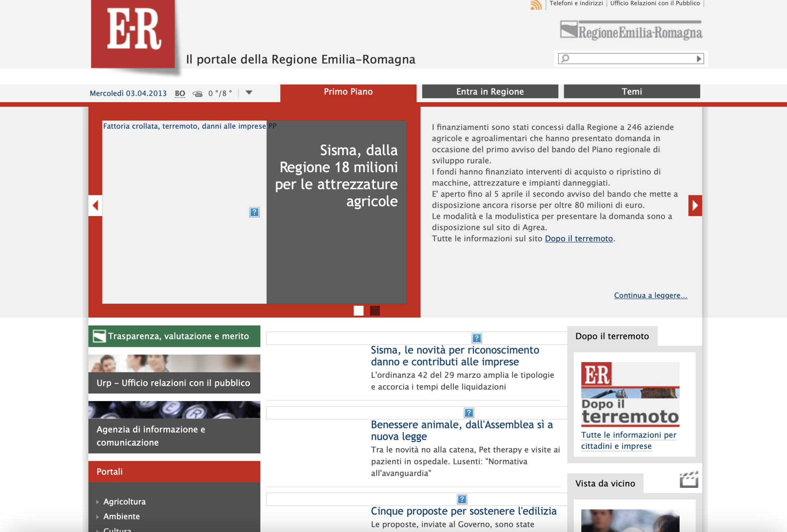
Task: Click the Regione Emilia-Romagna logo
Action: pos(631,31)
